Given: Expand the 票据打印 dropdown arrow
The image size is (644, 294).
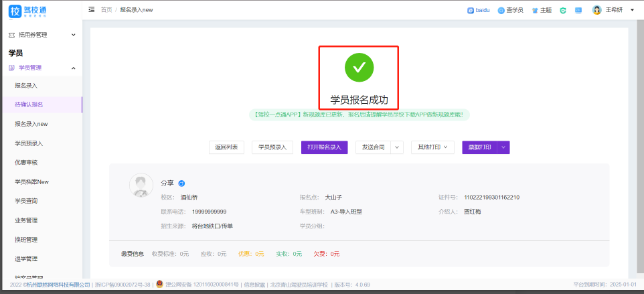Looking at the screenshot, I should (503, 147).
